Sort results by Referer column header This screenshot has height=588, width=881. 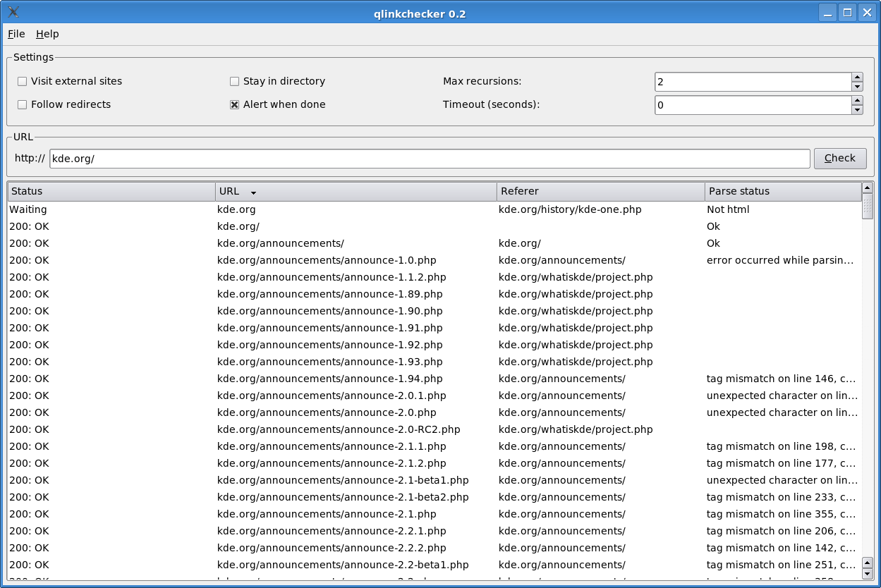pyautogui.click(x=601, y=191)
